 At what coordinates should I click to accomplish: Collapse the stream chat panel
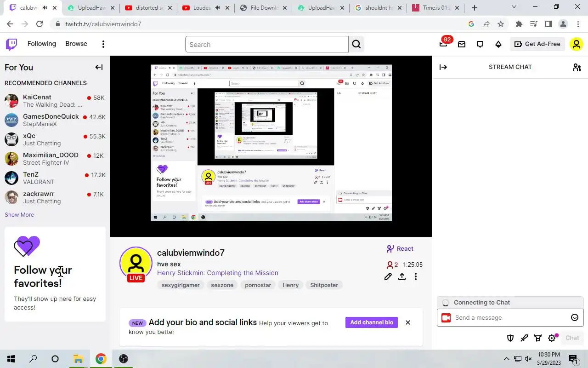(443, 67)
